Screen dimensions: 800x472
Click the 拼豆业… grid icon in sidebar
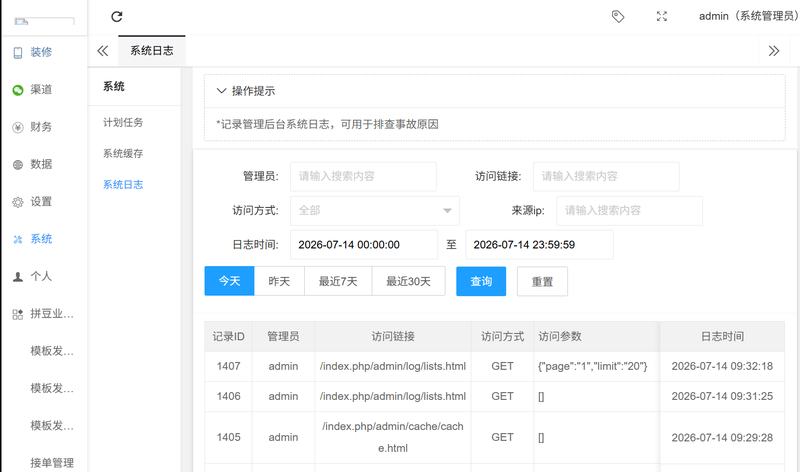(18, 314)
